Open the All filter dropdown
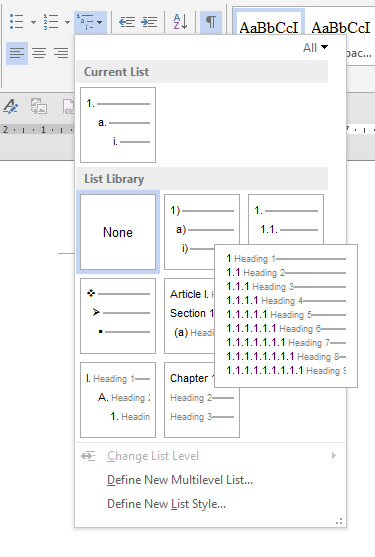Viewport: 375px width, 557px height. click(x=315, y=48)
